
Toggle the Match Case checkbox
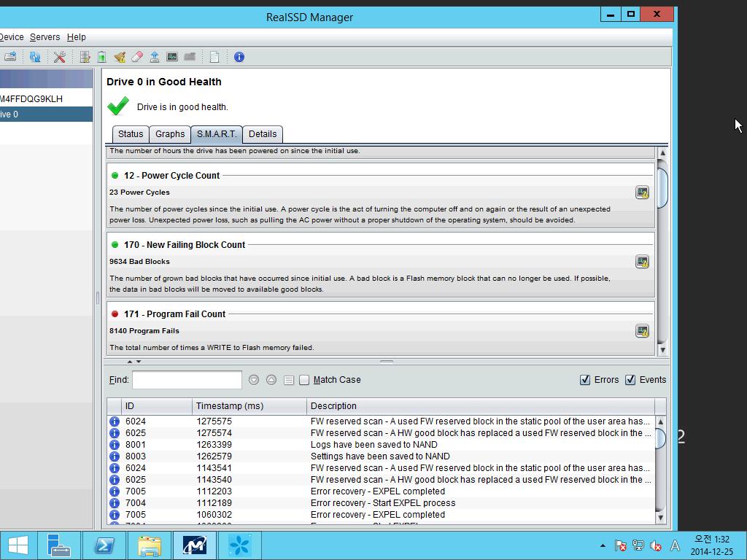tap(304, 380)
